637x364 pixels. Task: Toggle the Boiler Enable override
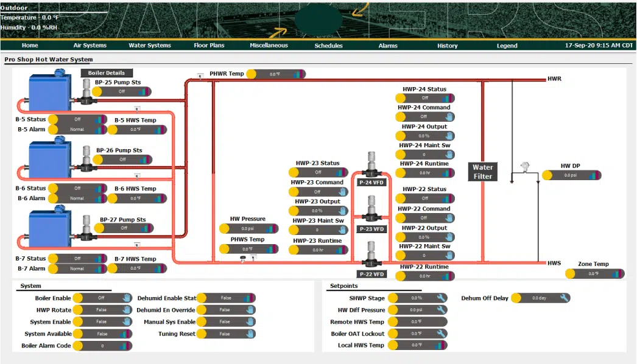(x=102, y=298)
